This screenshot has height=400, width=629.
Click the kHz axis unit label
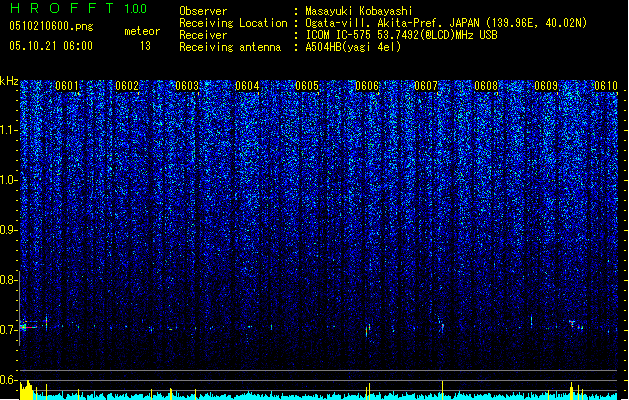click(x=9, y=81)
